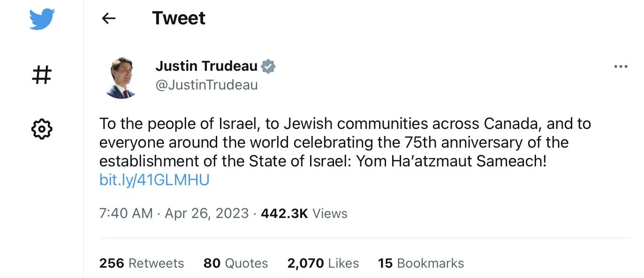
Task: Show the 2,070 Likes list
Action: point(323,263)
